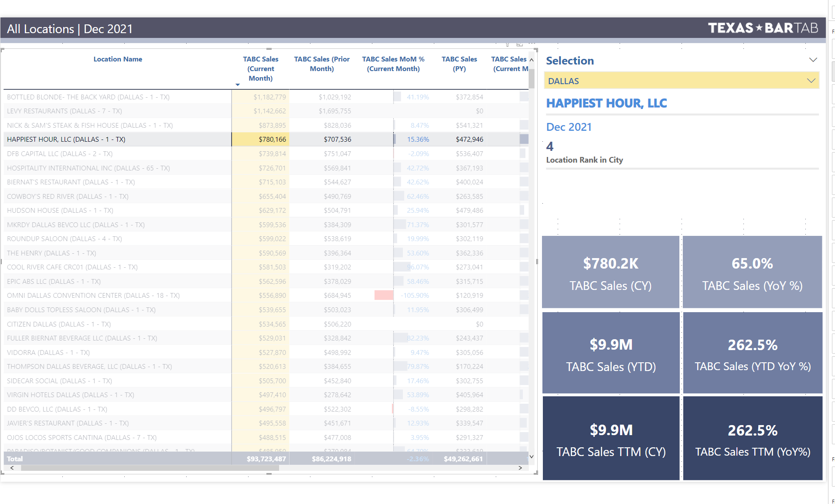
Task: Click the Texas BarTab logo
Action: pos(763,28)
